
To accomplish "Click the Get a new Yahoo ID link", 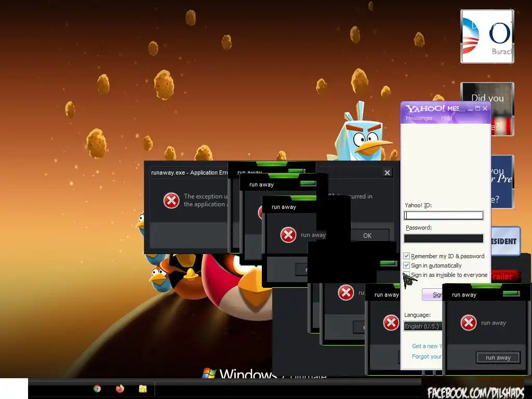I will pyautogui.click(x=427, y=346).
